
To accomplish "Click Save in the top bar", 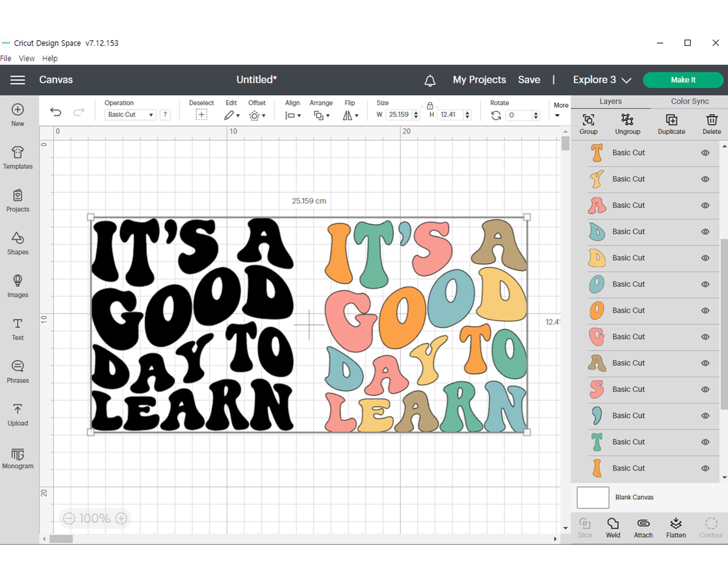I will [x=529, y=80].
